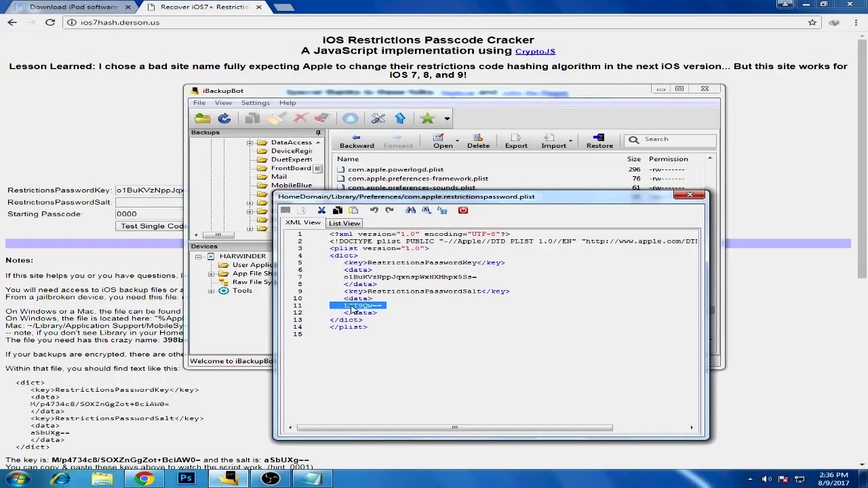Screen dimensions: 868x488
Task: Click the copy icon in plist editor toolbar
Action: point(338,211)
